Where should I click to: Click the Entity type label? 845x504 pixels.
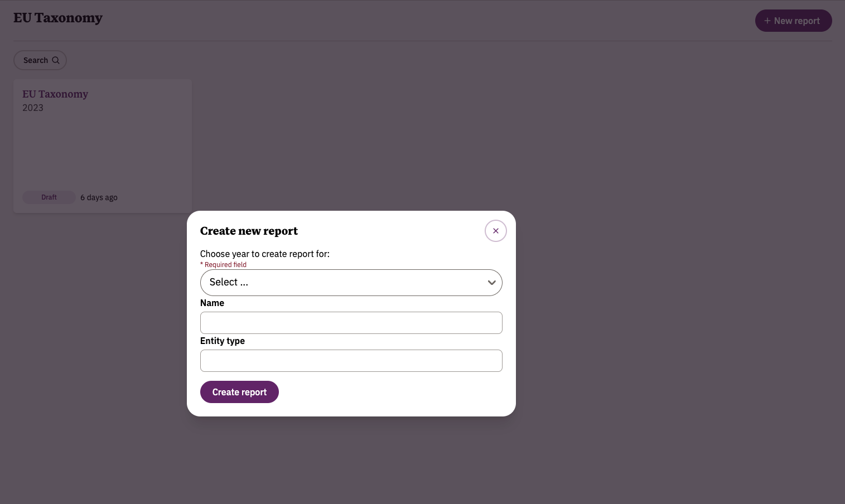(223, 341)
